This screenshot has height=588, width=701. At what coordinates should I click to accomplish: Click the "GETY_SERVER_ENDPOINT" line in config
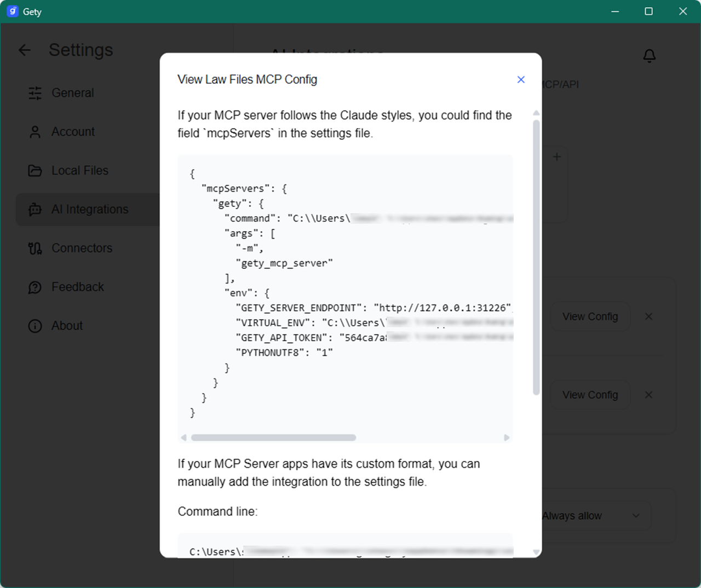pyautogui.click(x=375, y=308)
